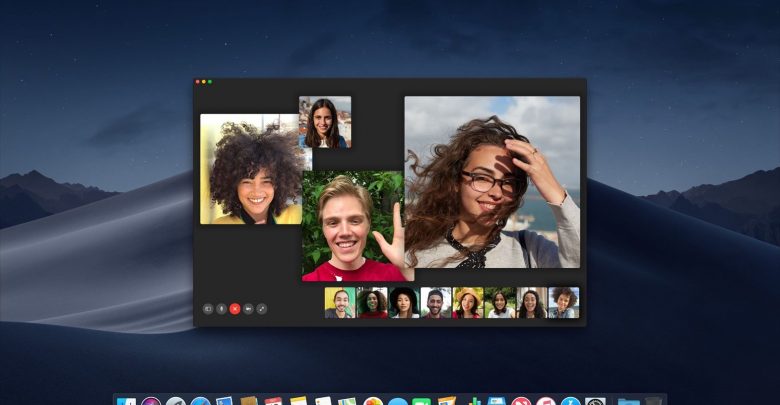Close the FaceTime window
Screen dimensions: 780x405
[x=197, y=82]
